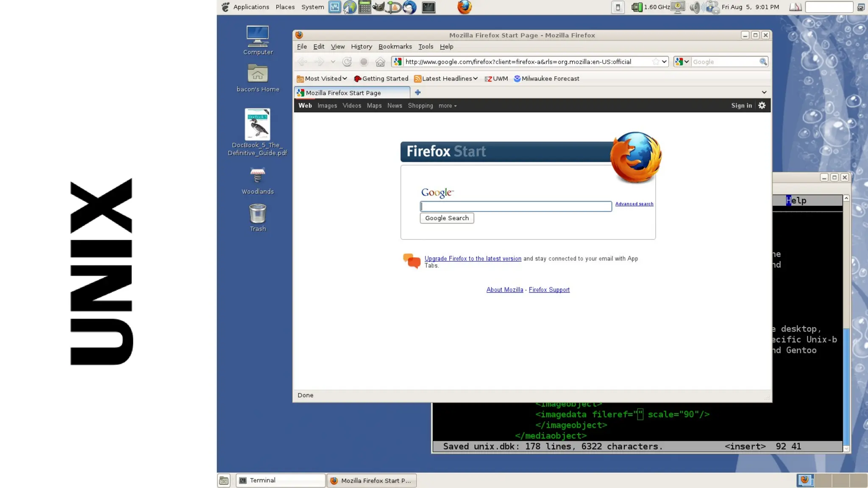
Task: Click the Reload page icon
Action: (x=347, y=62)
